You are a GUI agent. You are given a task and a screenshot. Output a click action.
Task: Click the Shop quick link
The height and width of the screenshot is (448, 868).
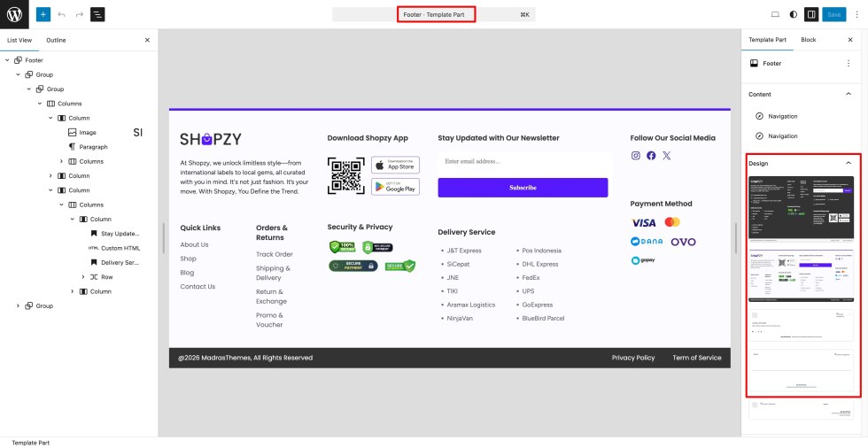point(188,259)
